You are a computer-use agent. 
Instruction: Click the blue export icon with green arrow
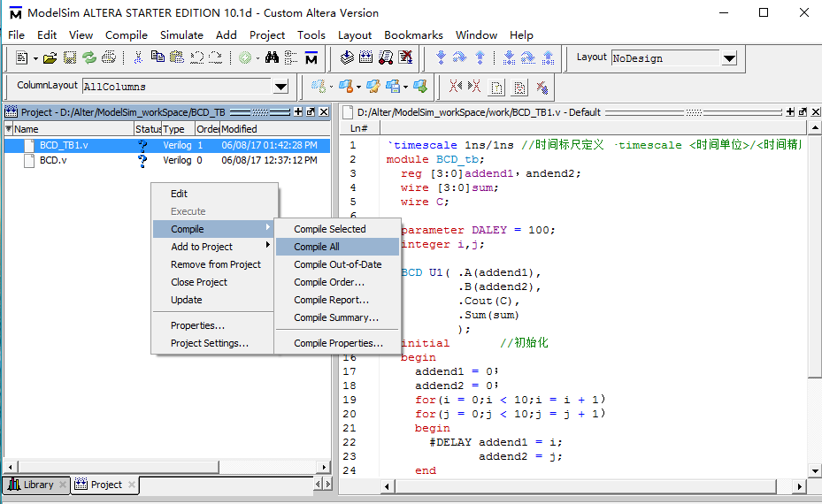coord(420,87)
